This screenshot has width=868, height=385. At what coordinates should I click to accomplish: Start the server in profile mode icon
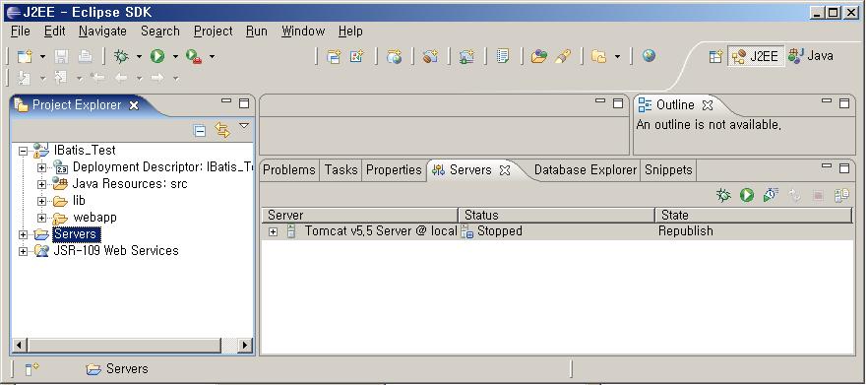771,194
